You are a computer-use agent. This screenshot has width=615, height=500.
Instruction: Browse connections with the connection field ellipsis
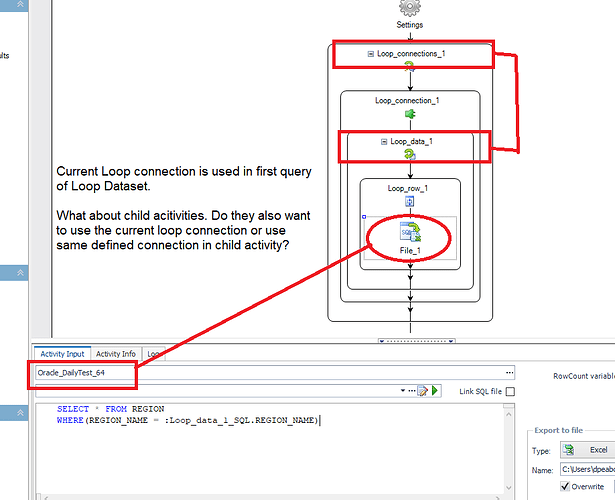coord(509,373)
